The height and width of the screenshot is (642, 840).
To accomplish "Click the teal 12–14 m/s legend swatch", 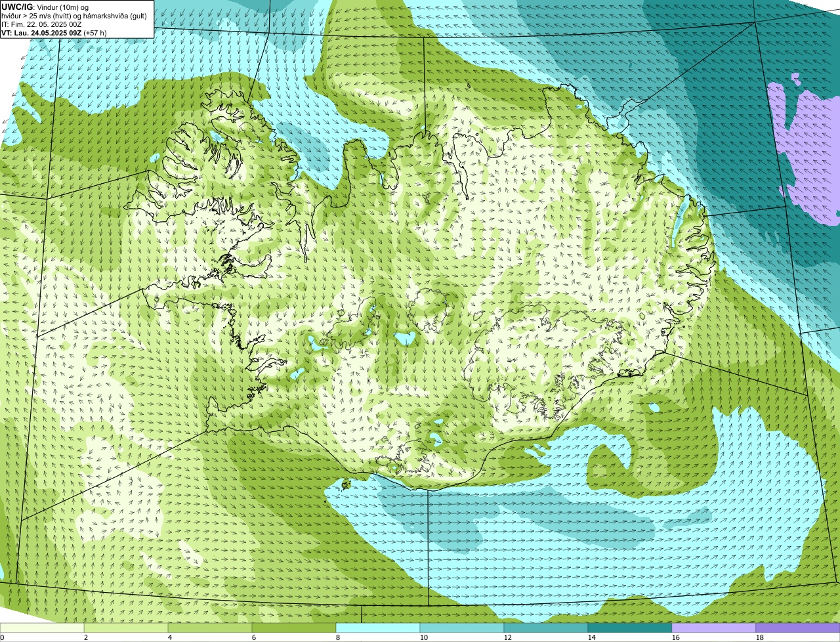I will (546, 628).
